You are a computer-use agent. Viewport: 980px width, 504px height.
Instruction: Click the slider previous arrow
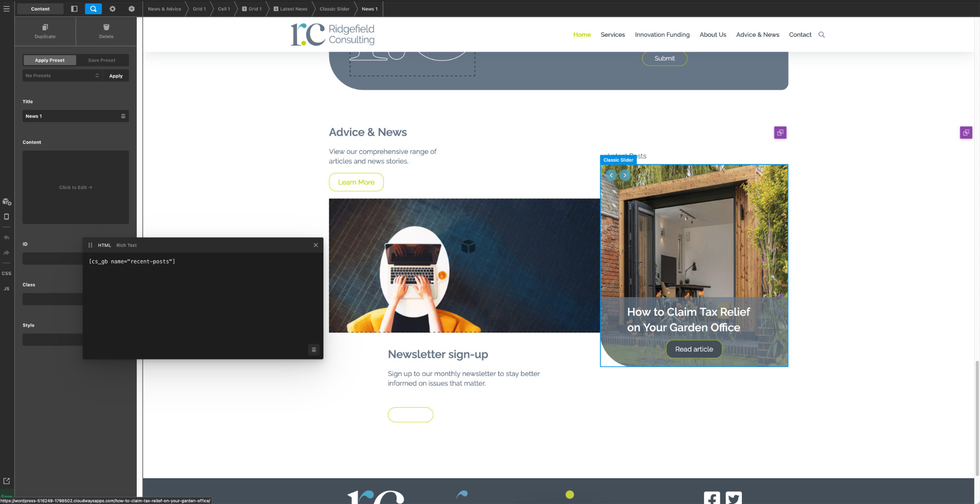click(611, 175)
